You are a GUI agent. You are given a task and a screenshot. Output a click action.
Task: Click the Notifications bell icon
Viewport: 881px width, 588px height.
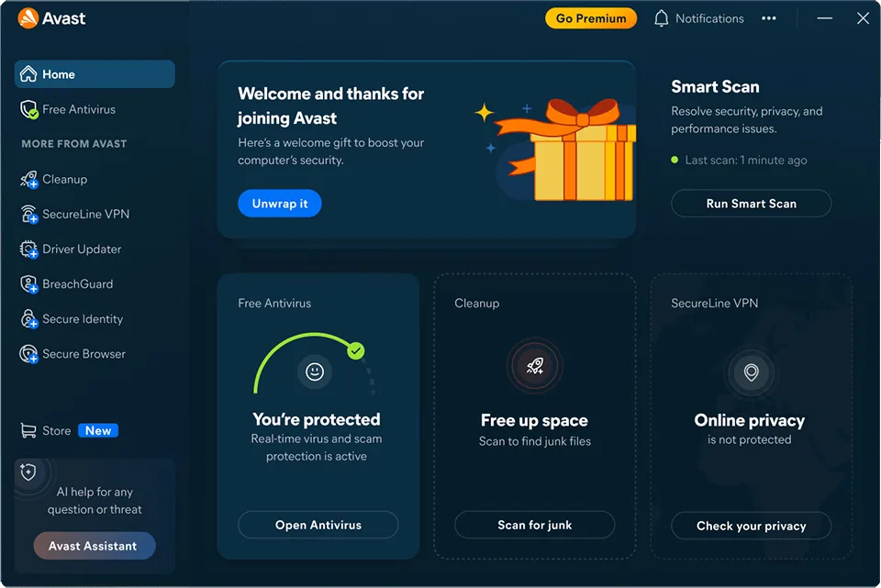click(x=662, y=18)
